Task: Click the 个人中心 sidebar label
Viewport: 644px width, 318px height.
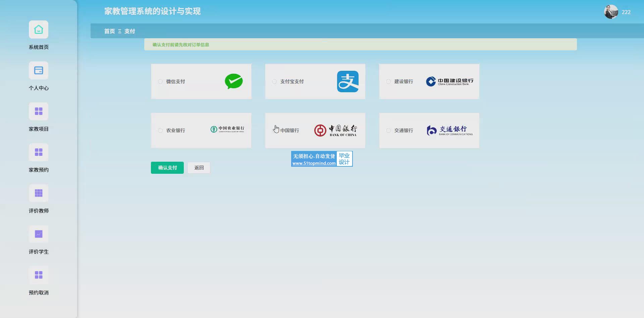Action: coord(39,88)
